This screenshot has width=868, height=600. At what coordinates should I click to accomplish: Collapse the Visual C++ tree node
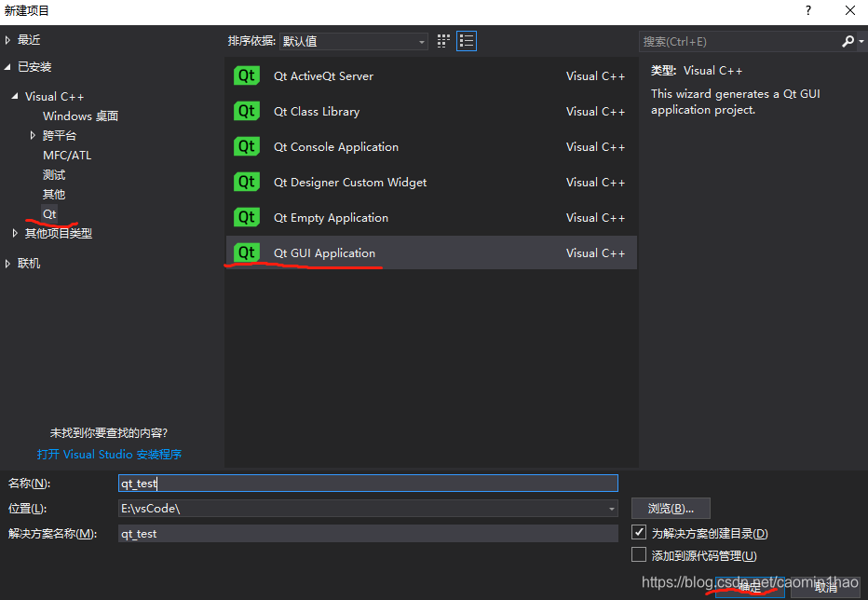[x=15, y=96]
